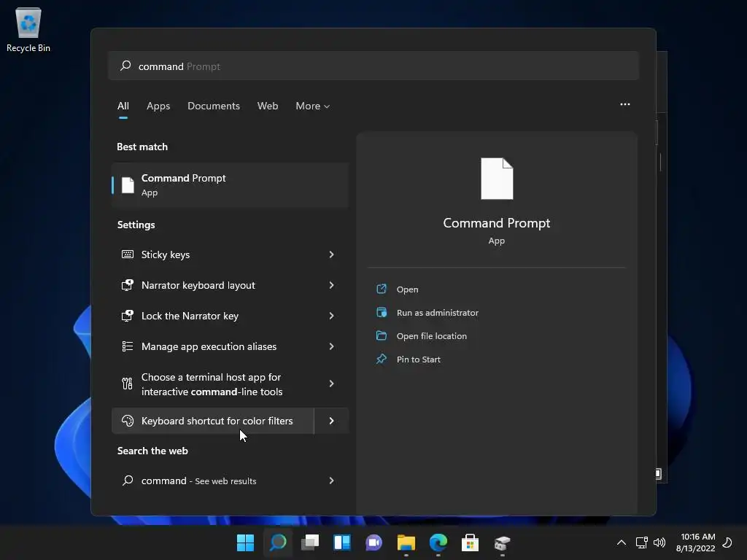Expand command web results arrow
This screenshot has height=560, width=747.
pyautogui.click(x=332, y=481)
